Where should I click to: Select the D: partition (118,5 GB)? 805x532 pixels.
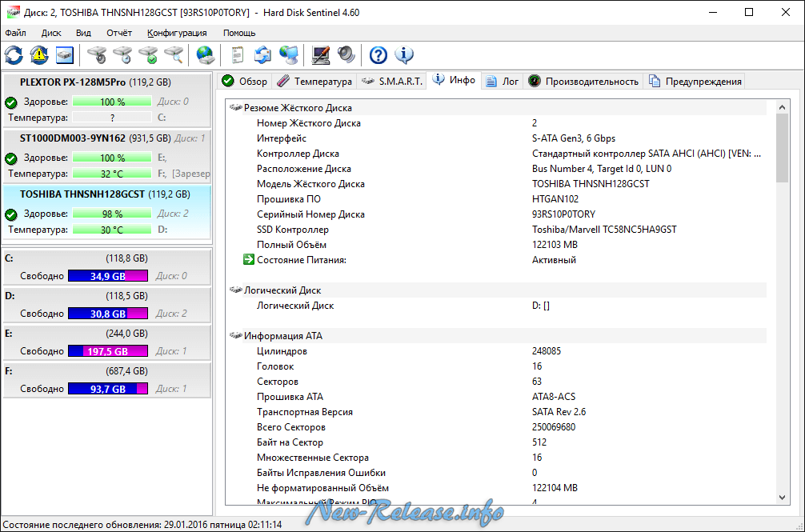click(106, 305)
